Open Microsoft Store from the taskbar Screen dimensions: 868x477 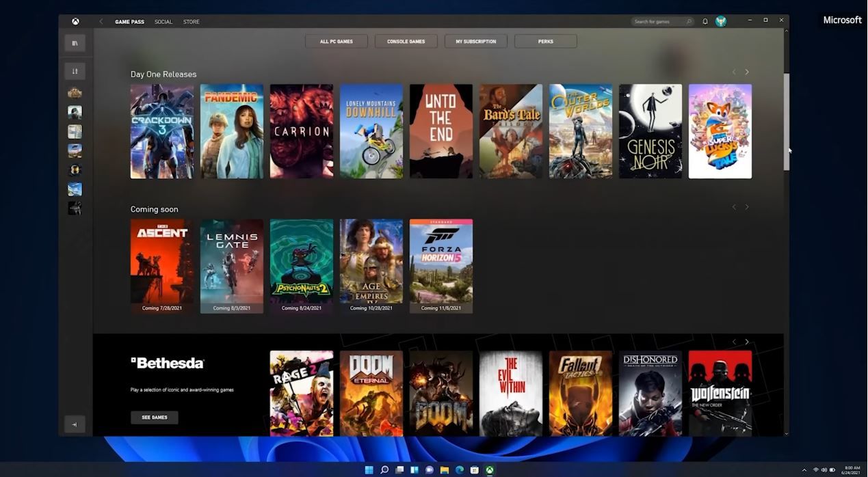[475, 470]
